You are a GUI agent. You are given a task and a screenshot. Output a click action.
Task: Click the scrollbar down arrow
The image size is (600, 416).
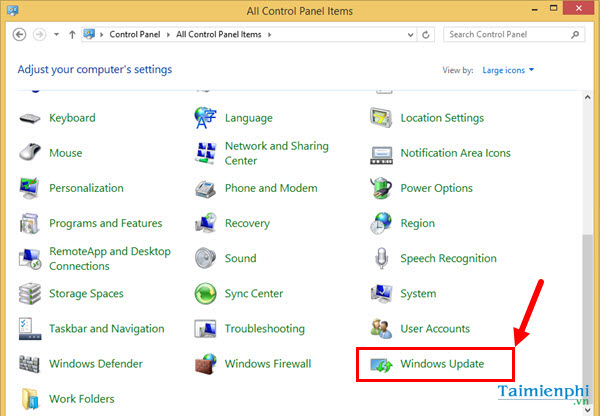587,410
